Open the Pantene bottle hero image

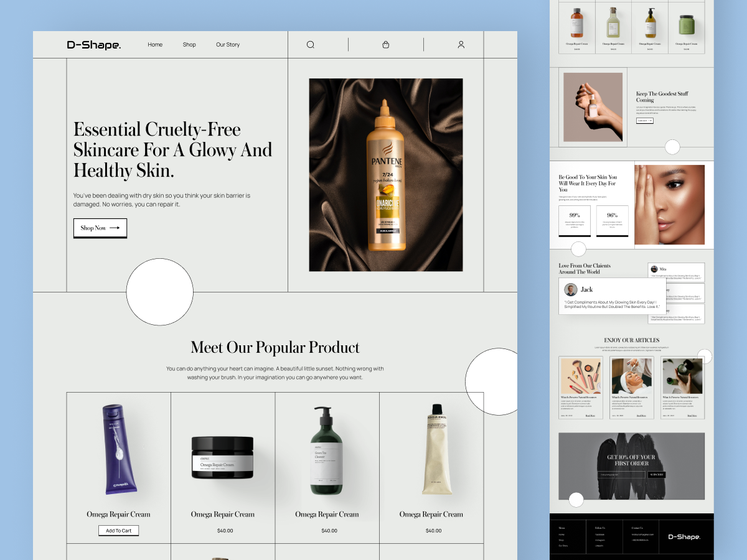pos(386,175)
